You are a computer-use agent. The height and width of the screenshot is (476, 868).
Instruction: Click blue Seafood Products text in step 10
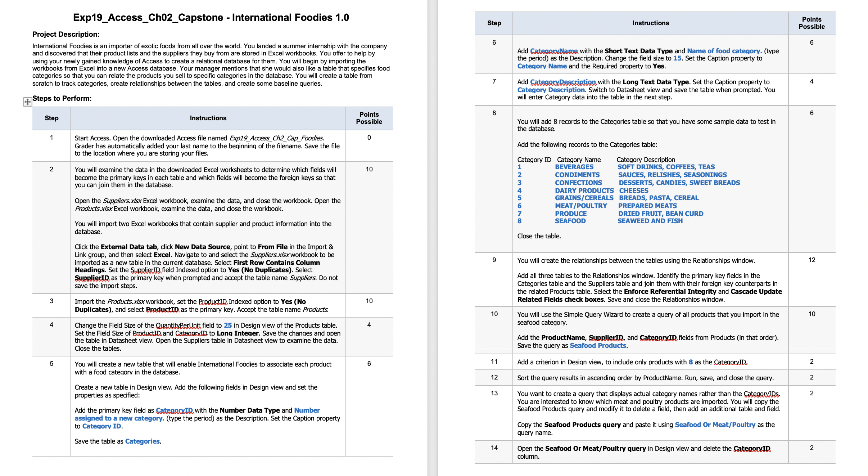pyautogui.click(x=598, y=345)
